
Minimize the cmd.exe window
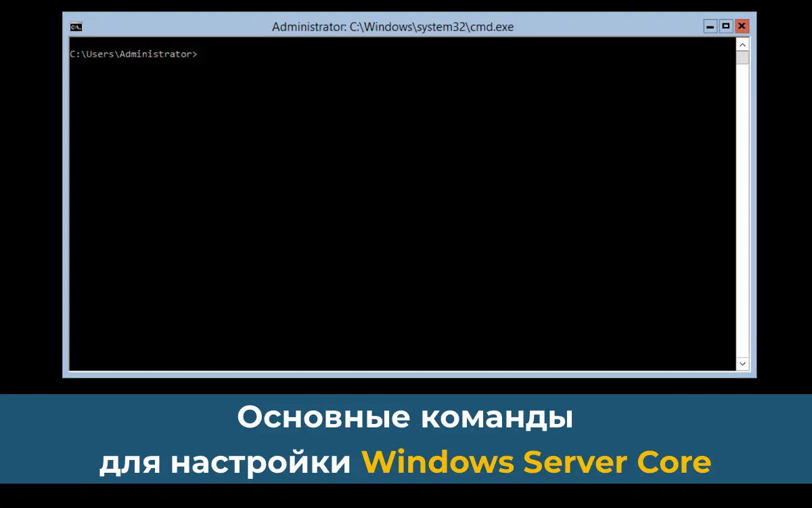pos(710,26)
